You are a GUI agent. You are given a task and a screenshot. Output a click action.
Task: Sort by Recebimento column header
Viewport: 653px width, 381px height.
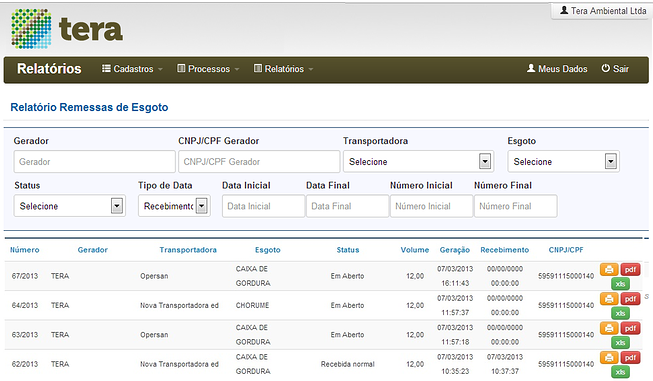[505, 250]
